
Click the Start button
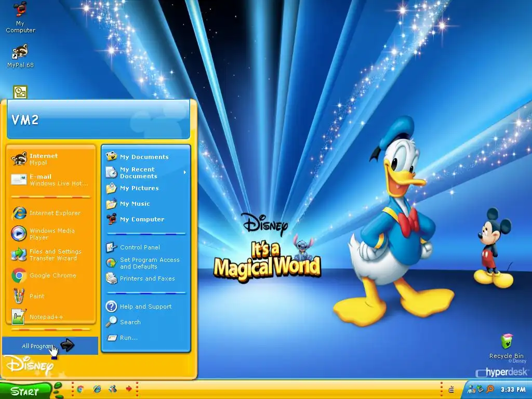tap(25, 391)
